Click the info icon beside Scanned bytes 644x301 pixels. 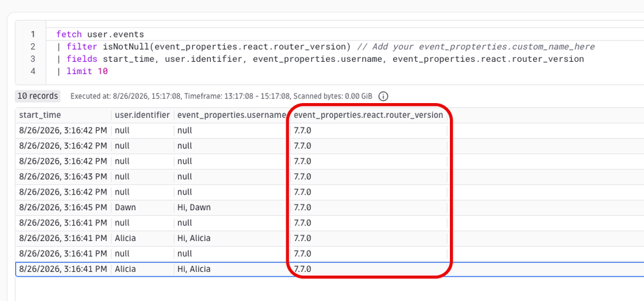coord(383,97)
